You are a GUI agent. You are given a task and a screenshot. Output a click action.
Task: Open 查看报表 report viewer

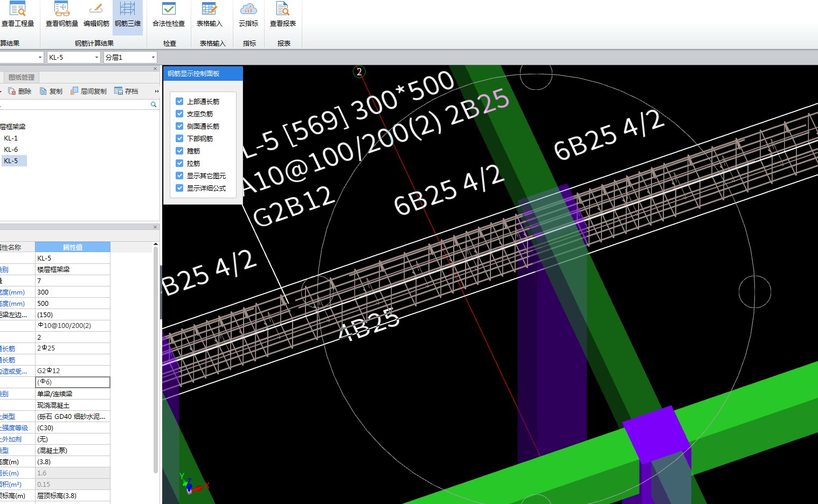(283, 15)
